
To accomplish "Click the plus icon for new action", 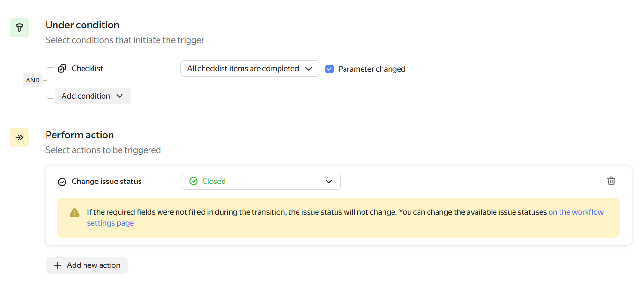I will (57, 265).
